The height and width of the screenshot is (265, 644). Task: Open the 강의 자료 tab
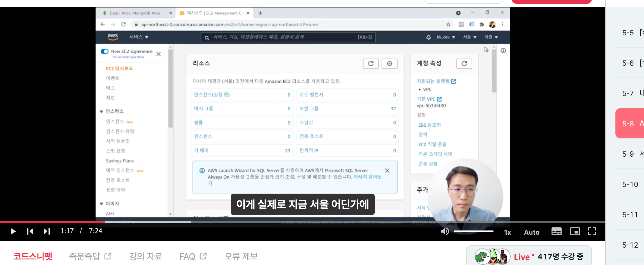coord(145,256)
